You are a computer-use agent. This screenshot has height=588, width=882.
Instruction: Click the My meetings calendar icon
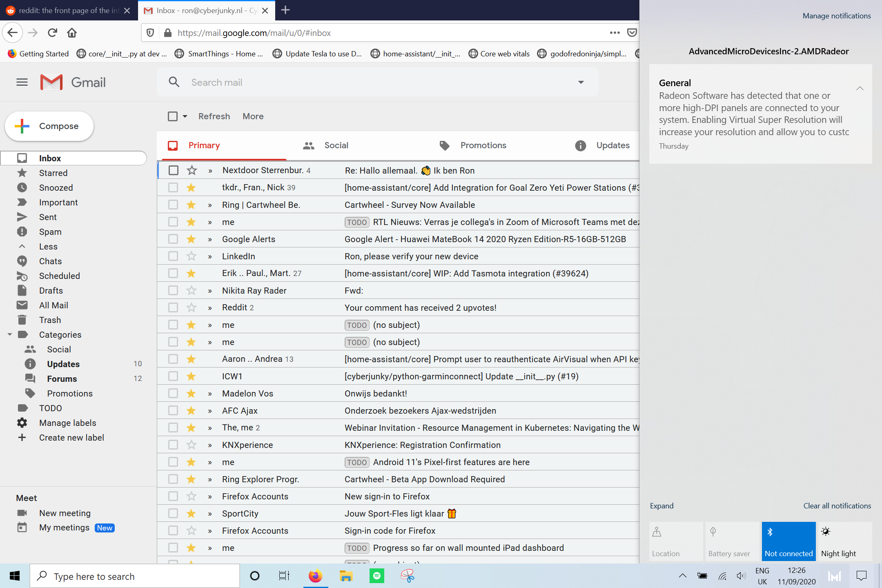coord(22,528)
